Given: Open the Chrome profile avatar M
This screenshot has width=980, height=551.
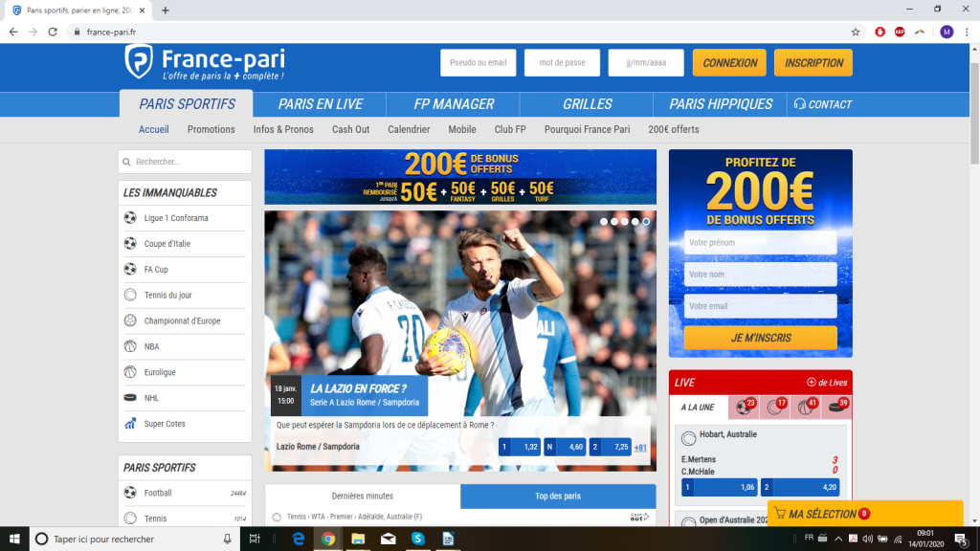Looking at the screenshot, I should 947,32.
